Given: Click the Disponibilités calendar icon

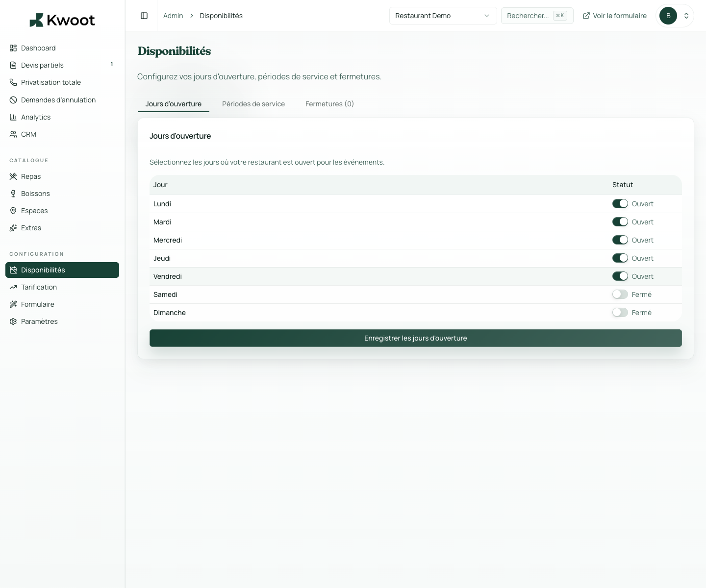Looking at the screenshot, I should 13,270.
